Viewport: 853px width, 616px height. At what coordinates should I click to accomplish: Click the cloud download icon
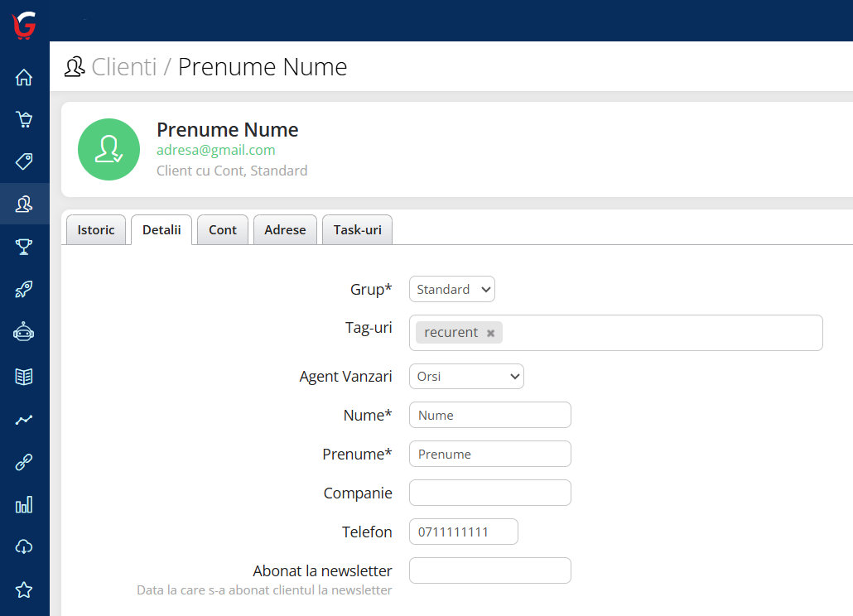[24, 546]
